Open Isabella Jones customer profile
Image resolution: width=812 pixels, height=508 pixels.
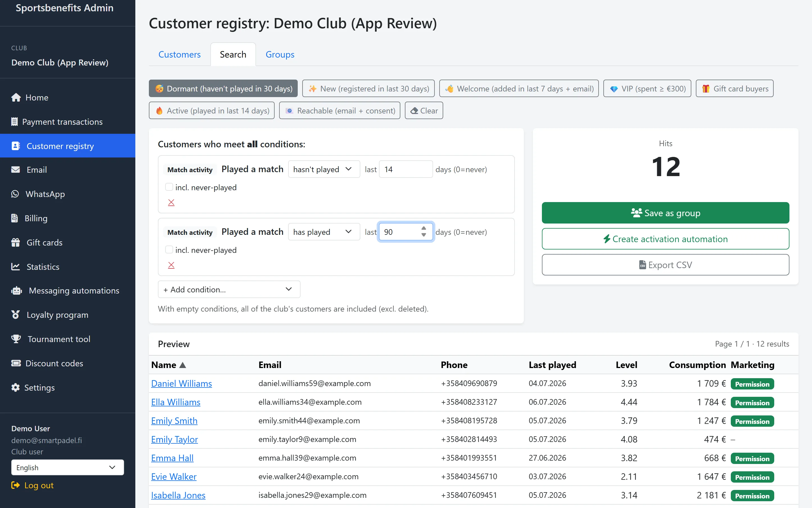click(178, 495)
